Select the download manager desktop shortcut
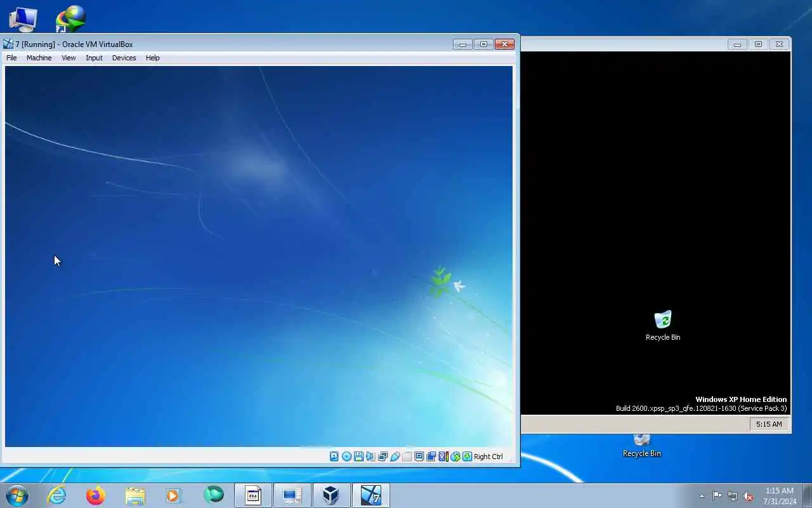 coord(70,19)
